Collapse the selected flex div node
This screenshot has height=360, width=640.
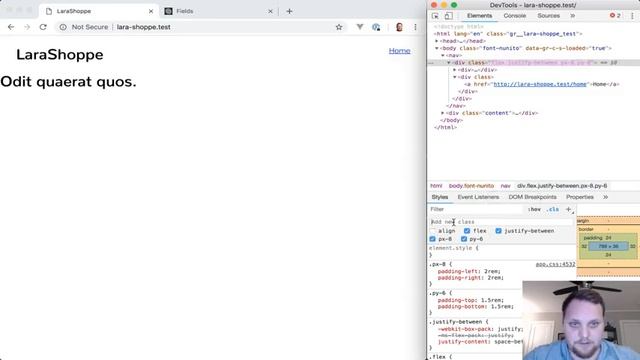(449, 63)
